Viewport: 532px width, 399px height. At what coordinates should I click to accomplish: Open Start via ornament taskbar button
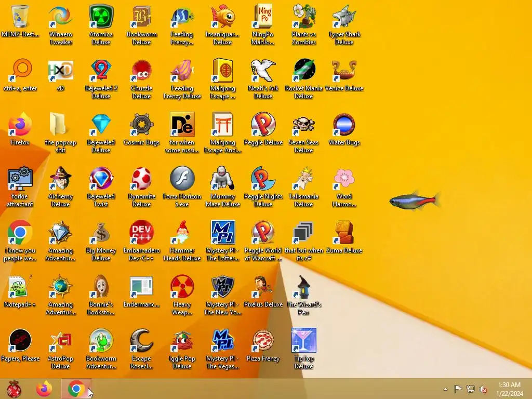[x=14, y=389]
